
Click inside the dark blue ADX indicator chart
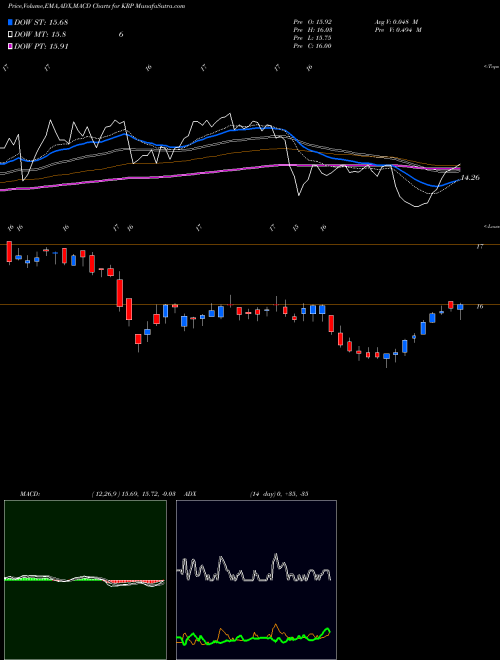coord(256,580)
